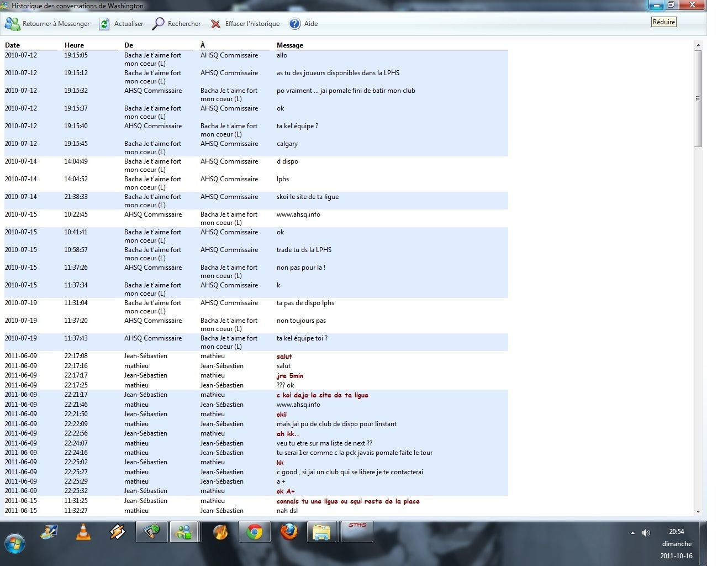Image resolution: width=728 pixels, height=566 pixels.
Task: Click the green Actualiser refresh icon
Action: (x=104, y=24)
